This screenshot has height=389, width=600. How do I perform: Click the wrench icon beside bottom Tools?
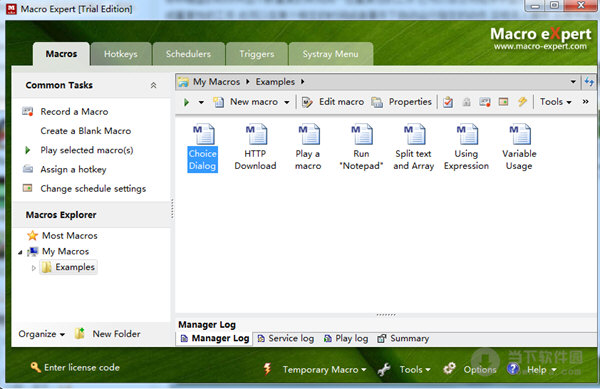[384, 369]
